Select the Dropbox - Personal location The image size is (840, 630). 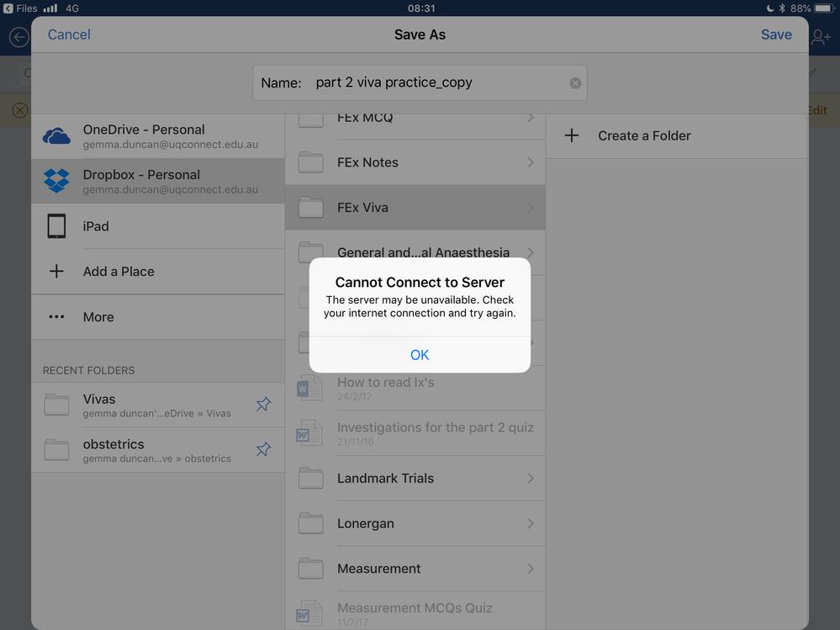(158, 181)
